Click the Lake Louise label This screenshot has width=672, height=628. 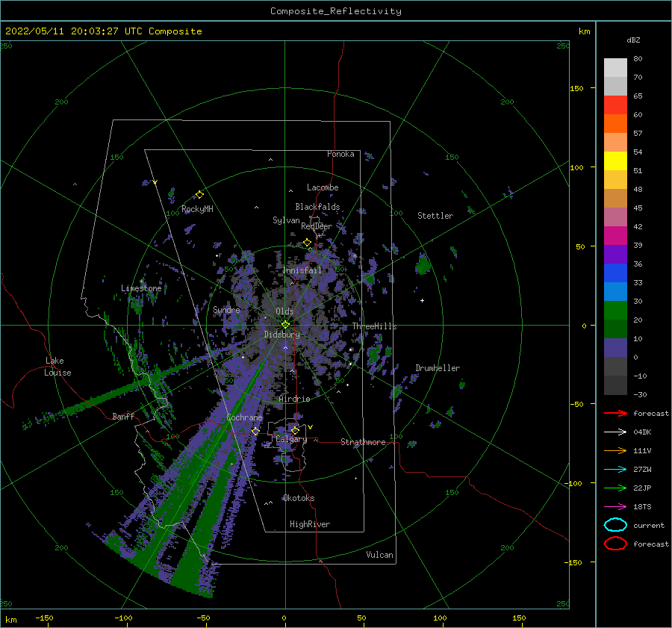pyautogui.click(x=57, y=367)
